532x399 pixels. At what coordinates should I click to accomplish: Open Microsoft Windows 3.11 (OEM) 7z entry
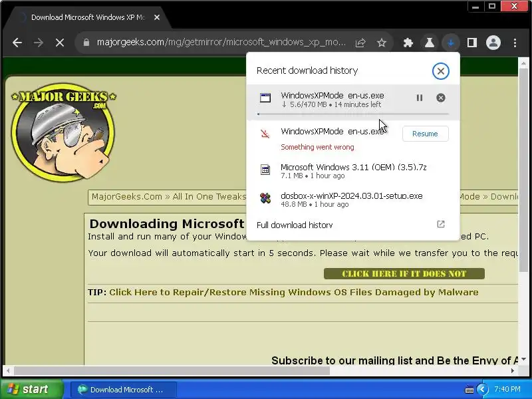[353, 171]
